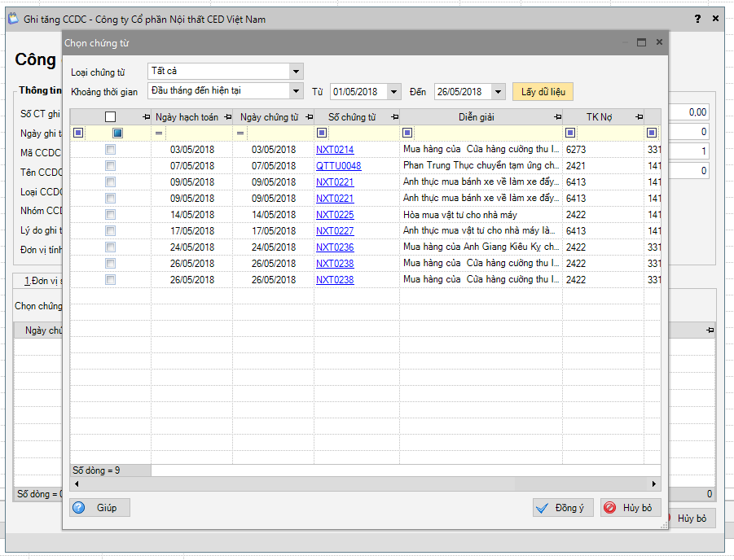Open voucher link NXT0236
This screenshot has height=560, width=734.
click(x=335, y=247)
